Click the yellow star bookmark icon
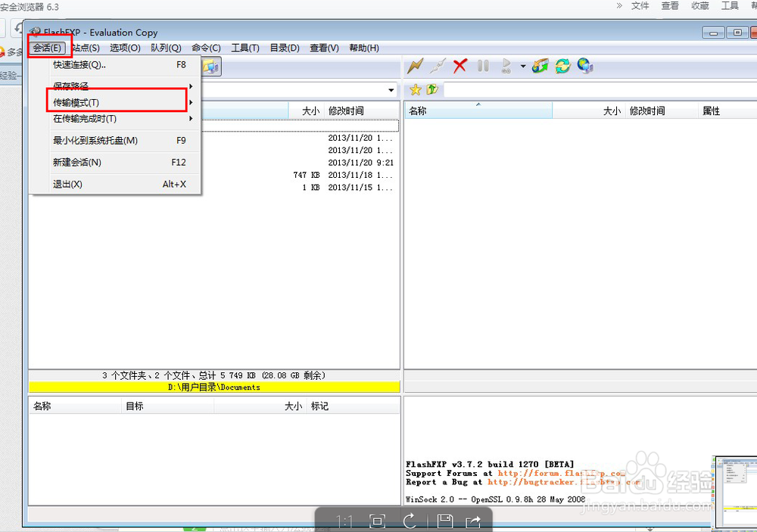Image resolution: width=757 pixels, height=532 pixels. (x=415, y=89)
